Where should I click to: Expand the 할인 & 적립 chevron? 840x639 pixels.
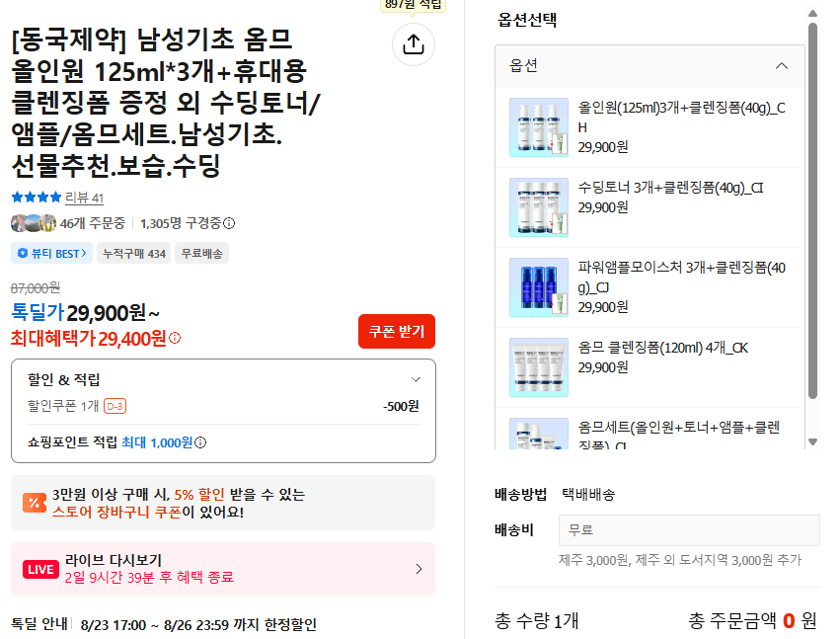pos(416,379)
